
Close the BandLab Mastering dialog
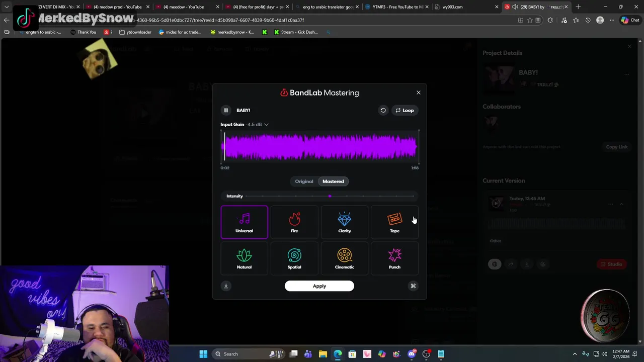(418, 93)
